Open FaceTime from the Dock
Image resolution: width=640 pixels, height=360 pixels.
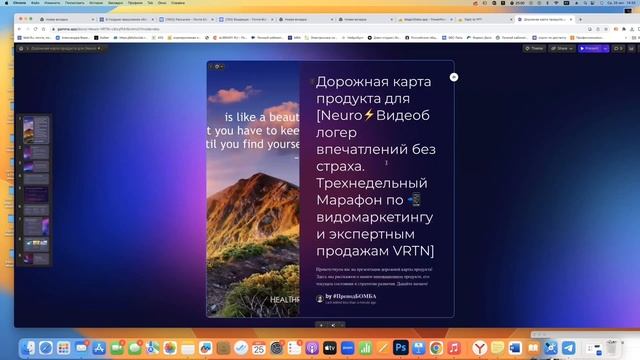click(x=117, y=348)
